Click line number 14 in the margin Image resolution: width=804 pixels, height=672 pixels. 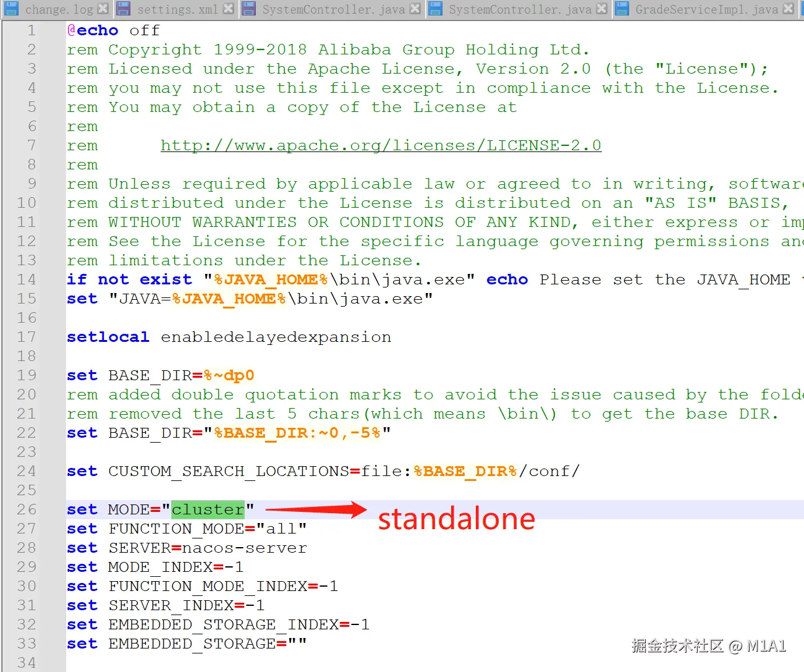[27, 279]
